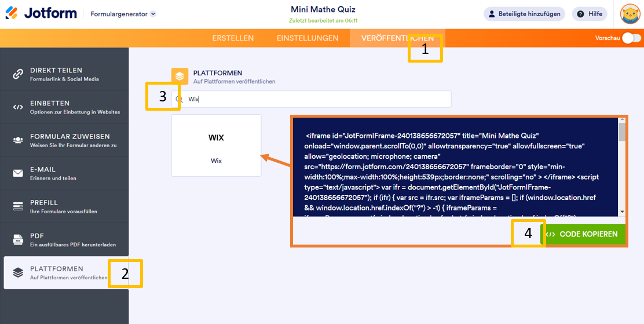This screenshot has width=644, height=324.
Task: Open E-MAIL sidebar section
Action: (x=64, y=173)
